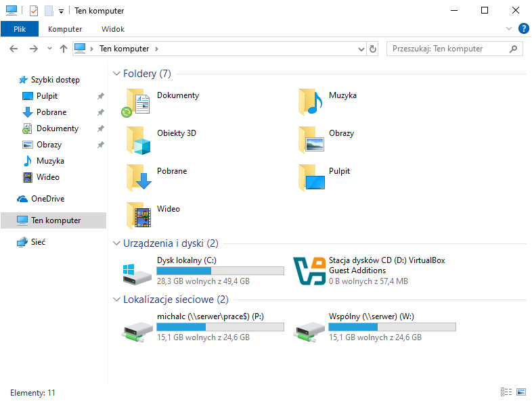Click the chevron before Ten komputer in address bar

click(91, 49)
